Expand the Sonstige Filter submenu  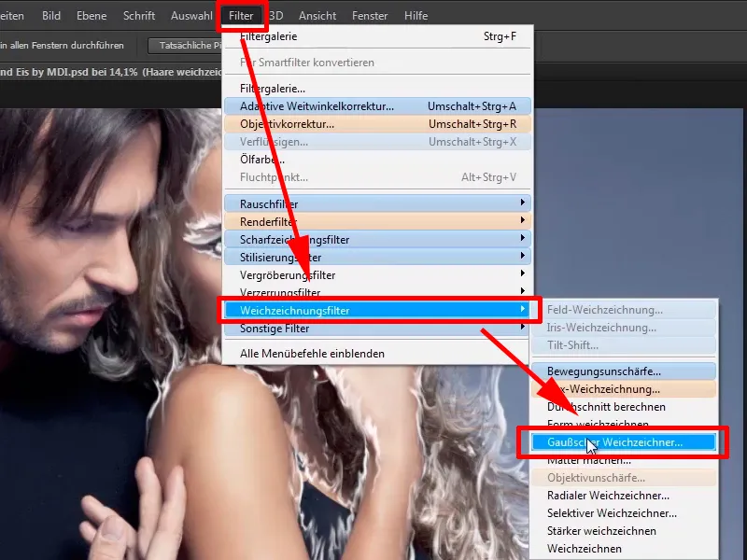tap(377, 329)
